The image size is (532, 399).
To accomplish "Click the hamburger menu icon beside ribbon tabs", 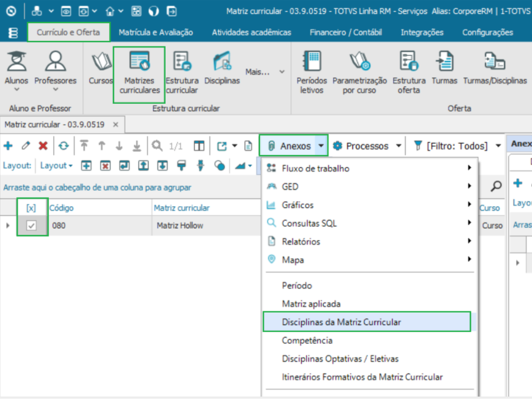I will 13,32.
